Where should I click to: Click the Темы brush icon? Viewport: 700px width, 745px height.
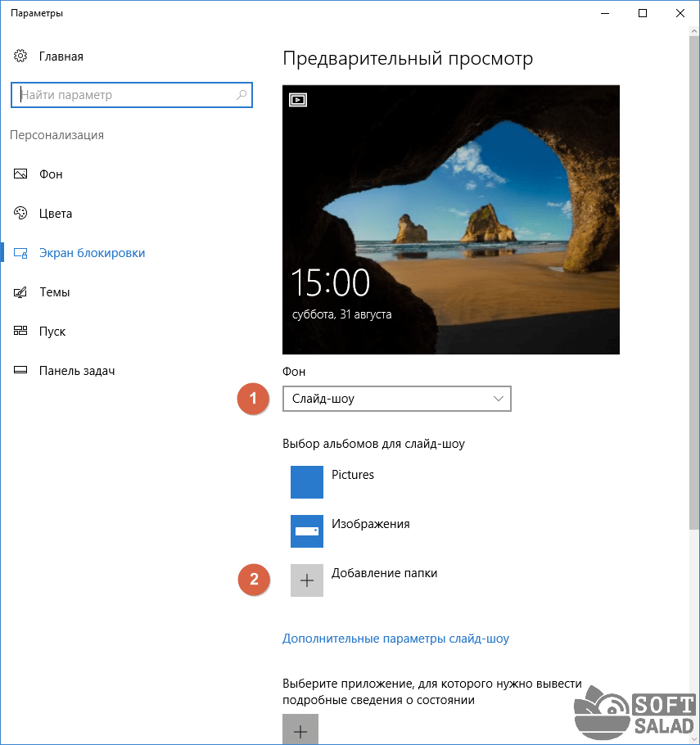pos(20,291)
